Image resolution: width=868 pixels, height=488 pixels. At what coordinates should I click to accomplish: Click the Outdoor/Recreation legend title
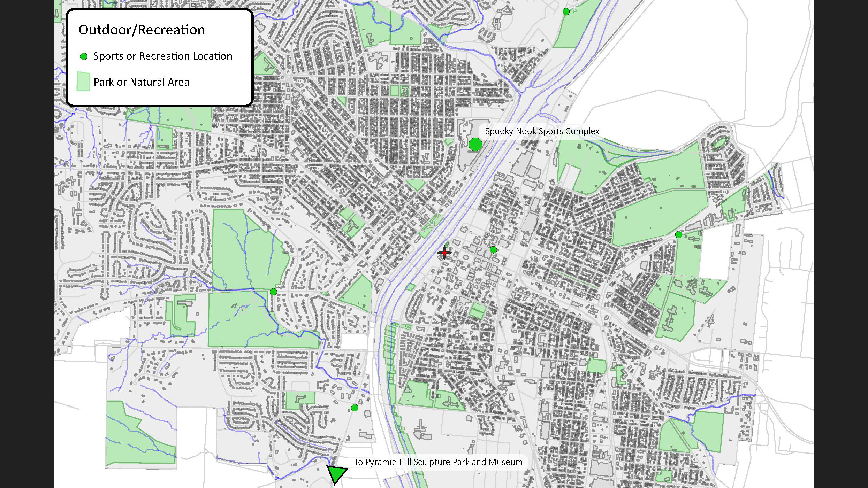click(x=142, y=30)
